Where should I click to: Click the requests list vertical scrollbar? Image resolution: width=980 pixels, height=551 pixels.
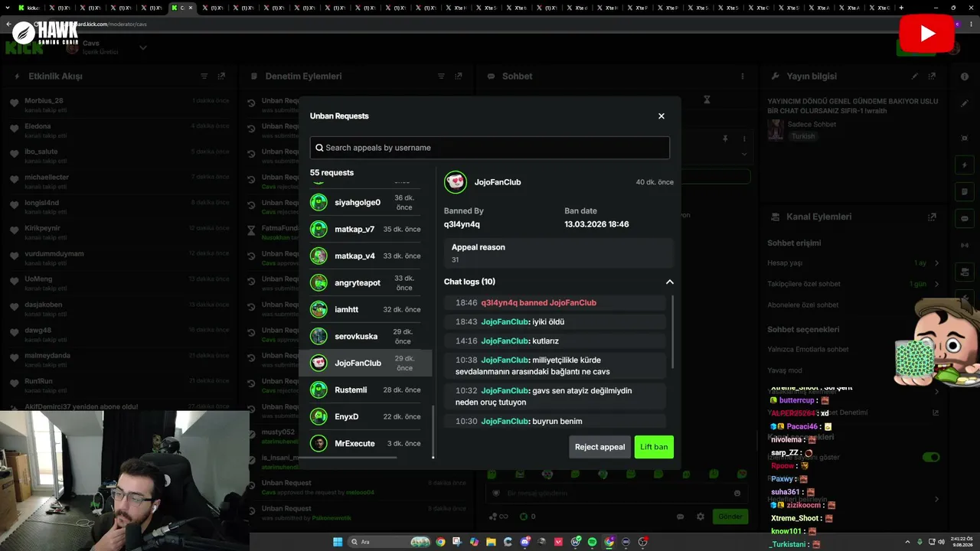pos(433,432)
